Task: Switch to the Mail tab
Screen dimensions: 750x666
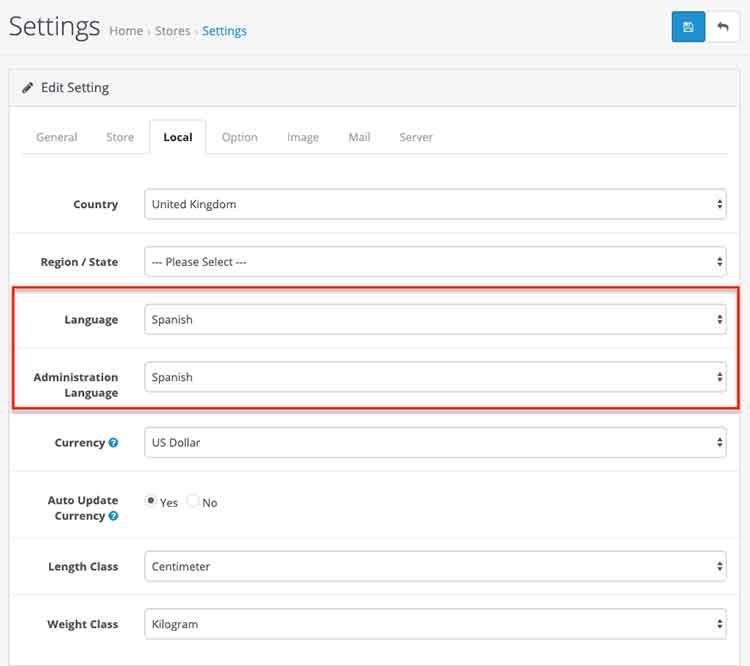Action: point(359,137)
